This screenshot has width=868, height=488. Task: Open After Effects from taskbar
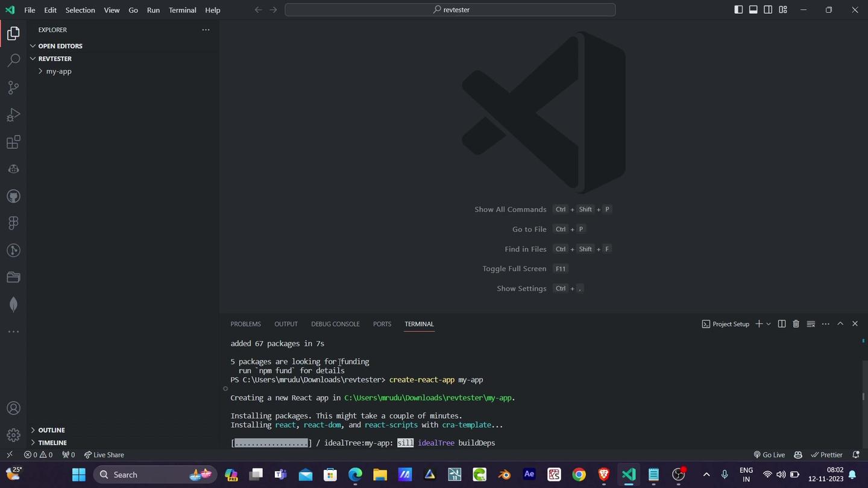coord(529,475)
